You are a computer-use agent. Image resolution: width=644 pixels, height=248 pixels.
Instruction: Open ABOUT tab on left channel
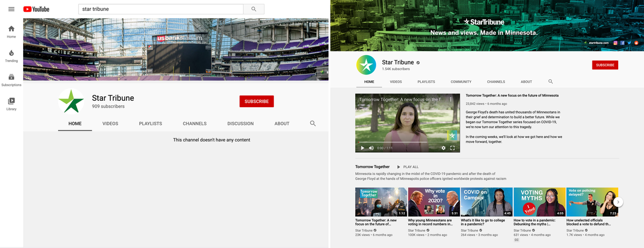(282, 123)
